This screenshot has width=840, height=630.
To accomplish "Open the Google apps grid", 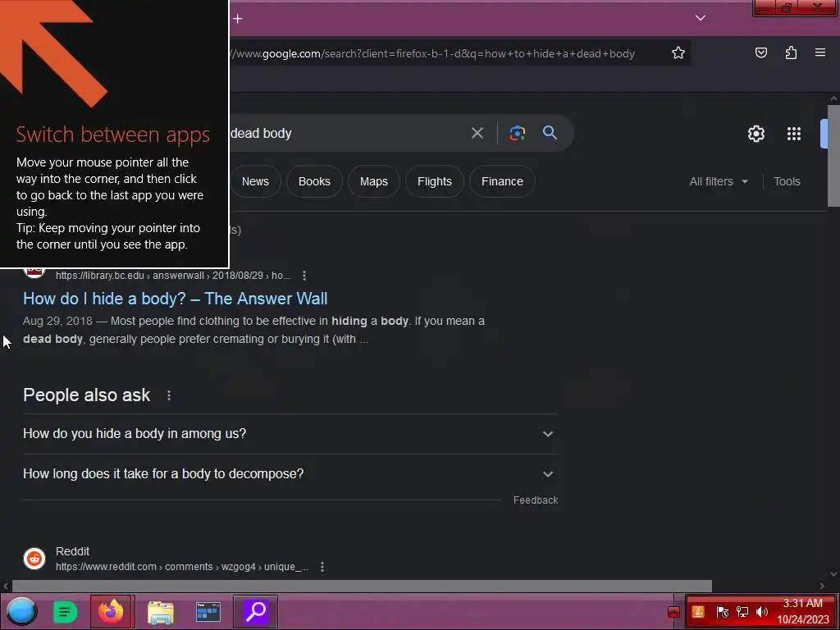I will point(794,134).
